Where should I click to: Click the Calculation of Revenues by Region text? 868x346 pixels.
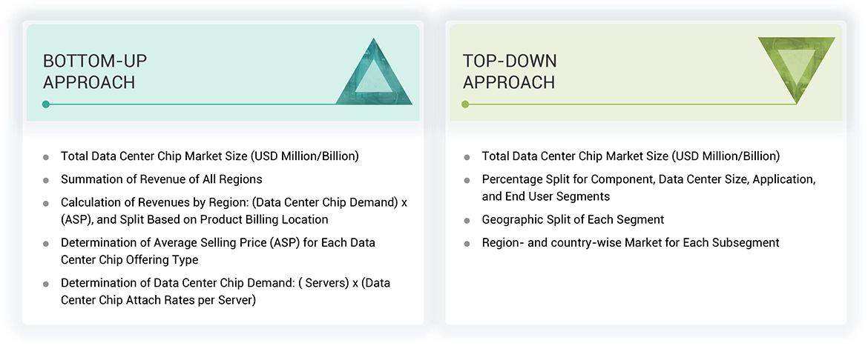click(234, 202)
